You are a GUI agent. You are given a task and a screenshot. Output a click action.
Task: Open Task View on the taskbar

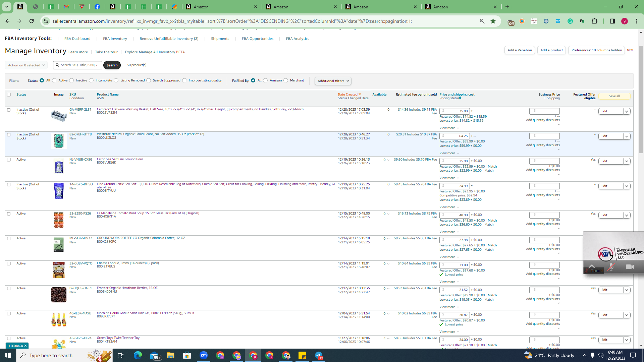[121, 355]
